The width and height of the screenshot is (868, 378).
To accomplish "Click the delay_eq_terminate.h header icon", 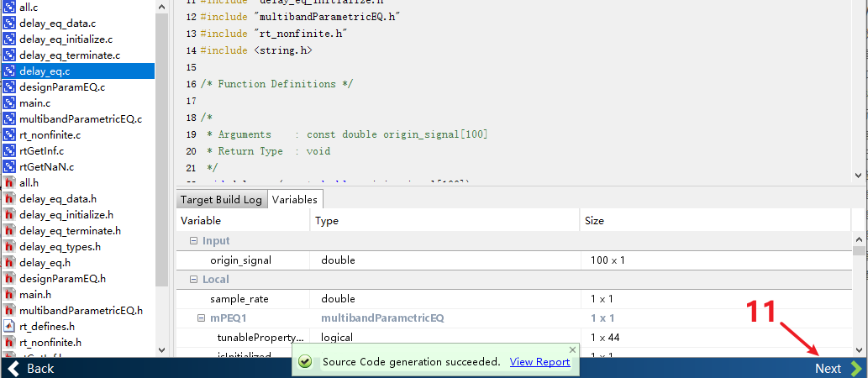I will (x=9, y=230).
